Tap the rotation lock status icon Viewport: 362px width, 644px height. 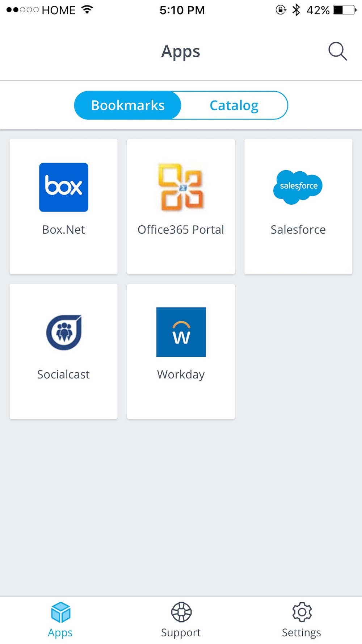(281, 10)
